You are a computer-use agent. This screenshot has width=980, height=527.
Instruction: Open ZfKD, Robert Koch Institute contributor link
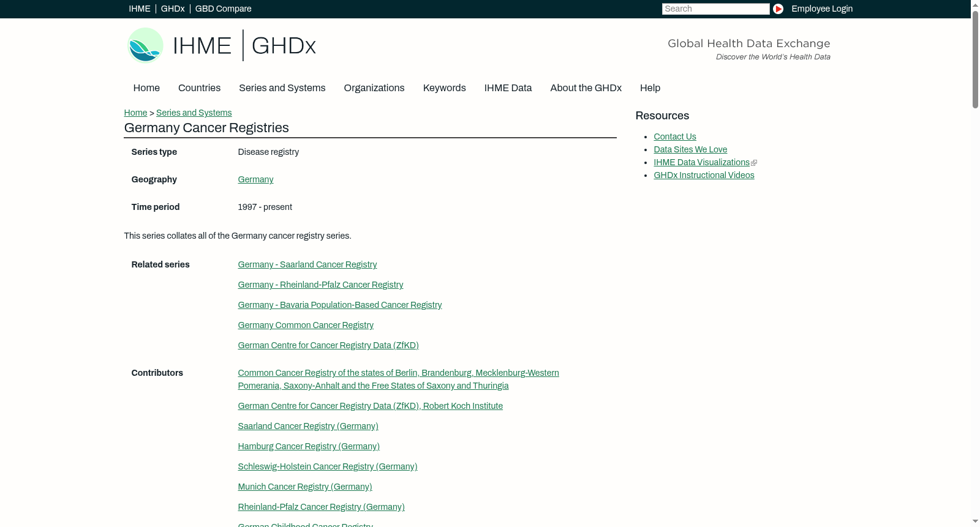(x=370, y=406)
